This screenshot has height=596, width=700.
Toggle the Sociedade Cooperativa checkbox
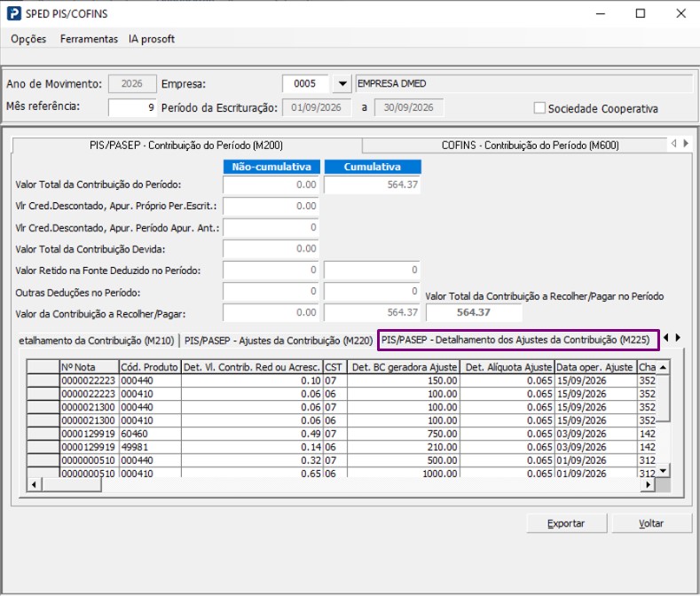point(539,108)
